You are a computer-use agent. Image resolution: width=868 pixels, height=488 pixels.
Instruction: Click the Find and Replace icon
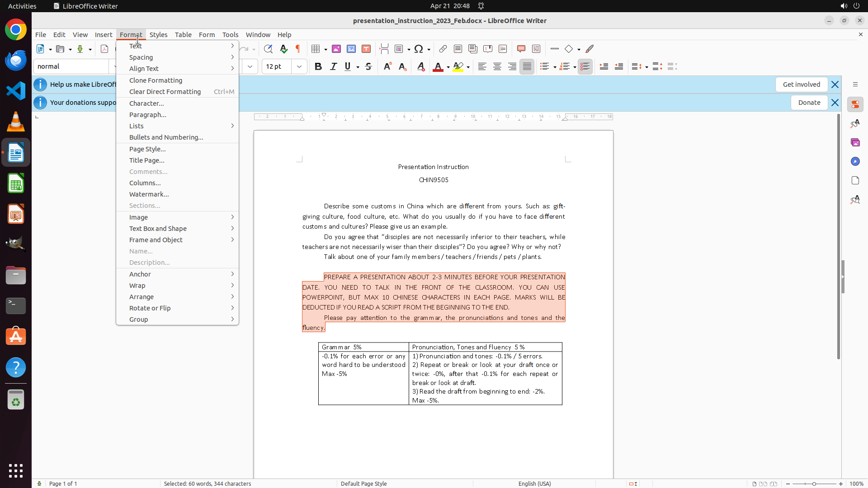coord(268,49)
